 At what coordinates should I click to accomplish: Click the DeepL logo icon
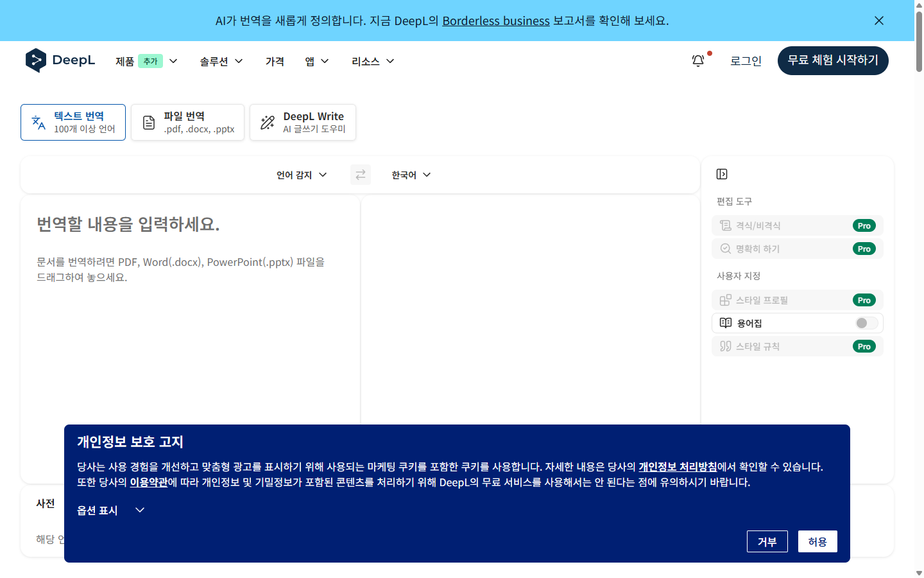tap(37, 60)
